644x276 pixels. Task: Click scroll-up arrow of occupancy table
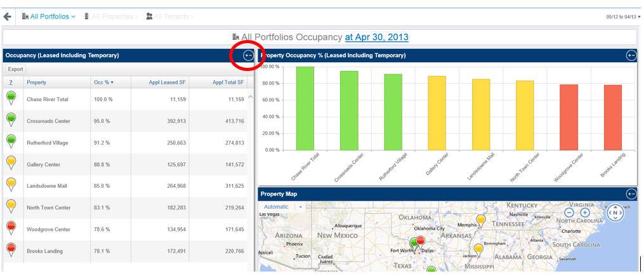click(251, 97)
